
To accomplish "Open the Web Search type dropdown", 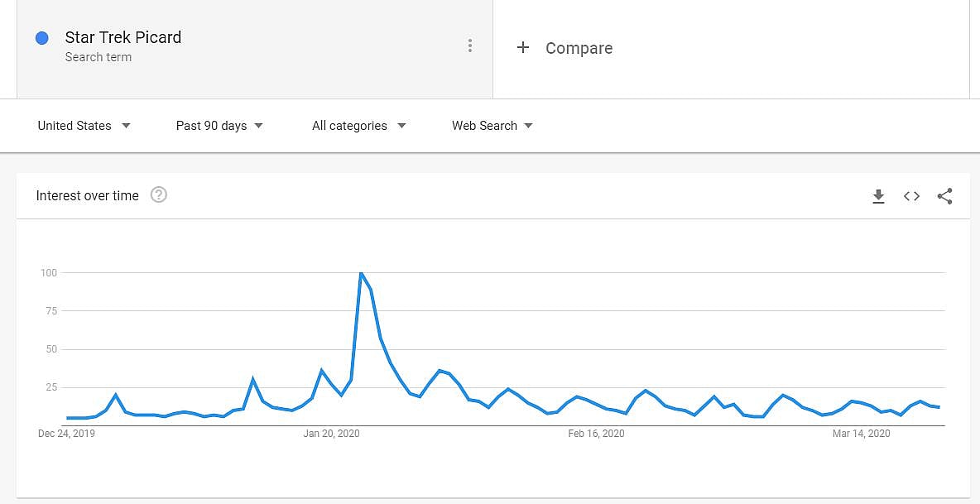I will pyautogui.click(x=492, y=126).
